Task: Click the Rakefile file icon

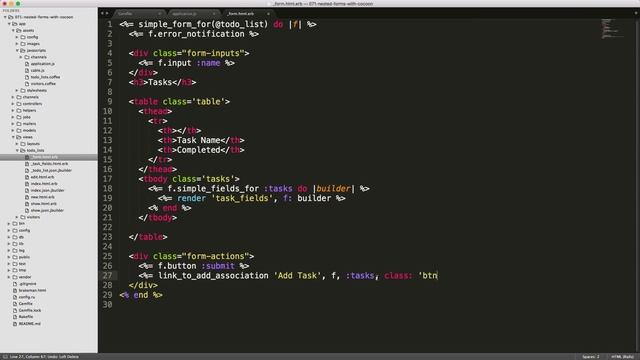Action: click(x=15, y=317)
